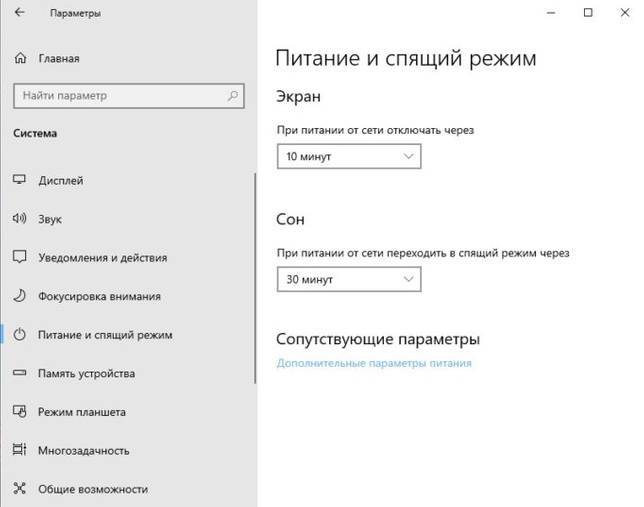Click the Уведомления и действия speech bubble icon
This screenshot has width=644, height=507.
coord(19,257)
